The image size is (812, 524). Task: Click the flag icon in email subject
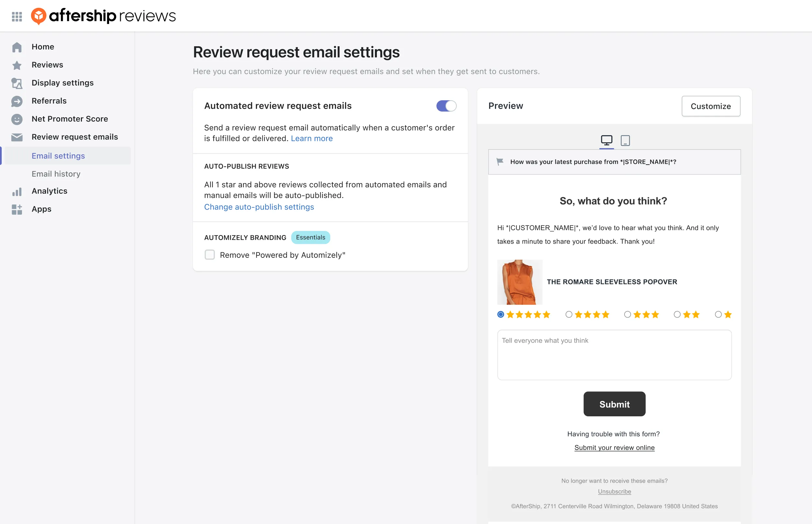[x=500, y=162]
